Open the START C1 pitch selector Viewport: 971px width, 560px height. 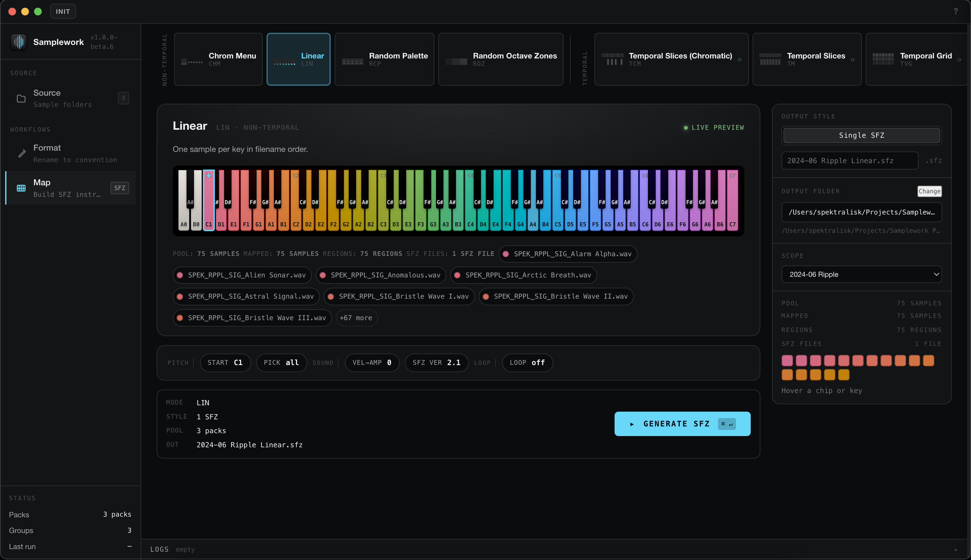(x=225, y=363)
